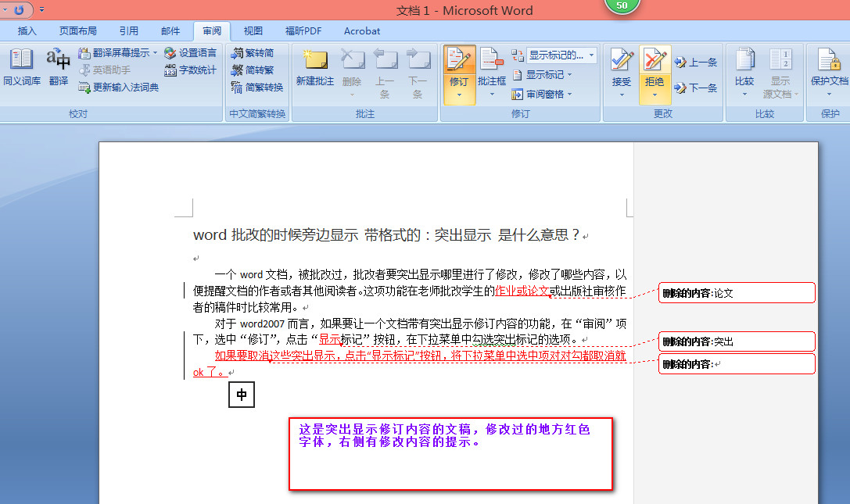This screenshot has height=504, width=850.
Task: Click the inserted red text '作业或论文'
Action: (522, 291)
